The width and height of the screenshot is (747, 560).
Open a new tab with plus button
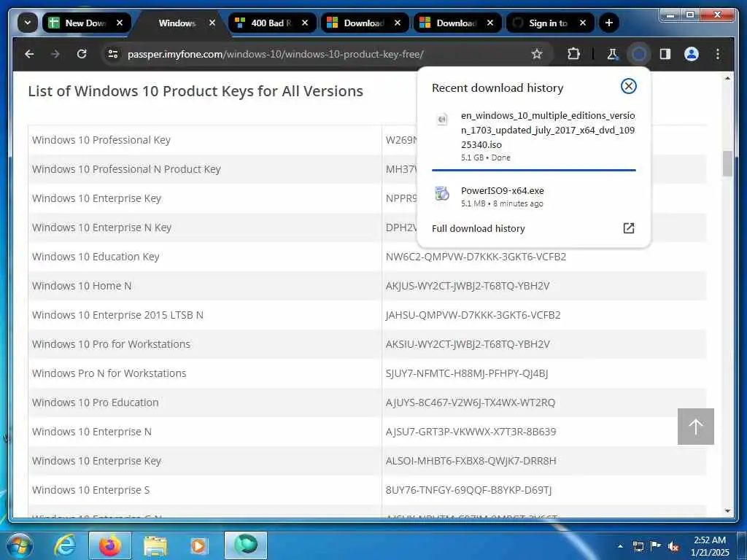tap(609, 23)
